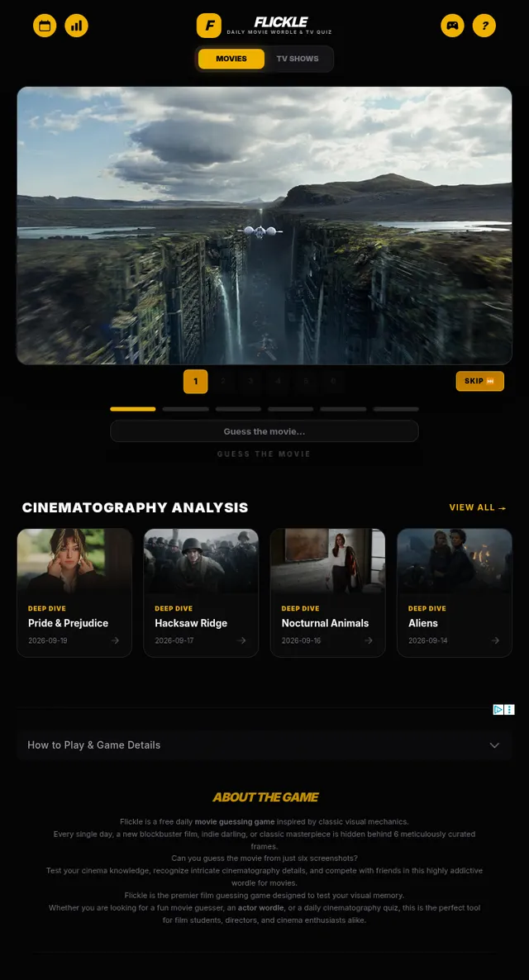The width and height of the screenshot is (529, 980).
Task: Switch to the Movies mode
Action: click(231, 59)
